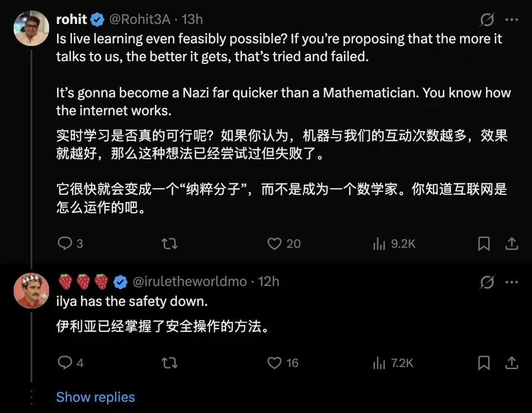Viewport: 532px width, 413px height.
Task: Retweet the ilya safety reply
Action: pos(170,362)
